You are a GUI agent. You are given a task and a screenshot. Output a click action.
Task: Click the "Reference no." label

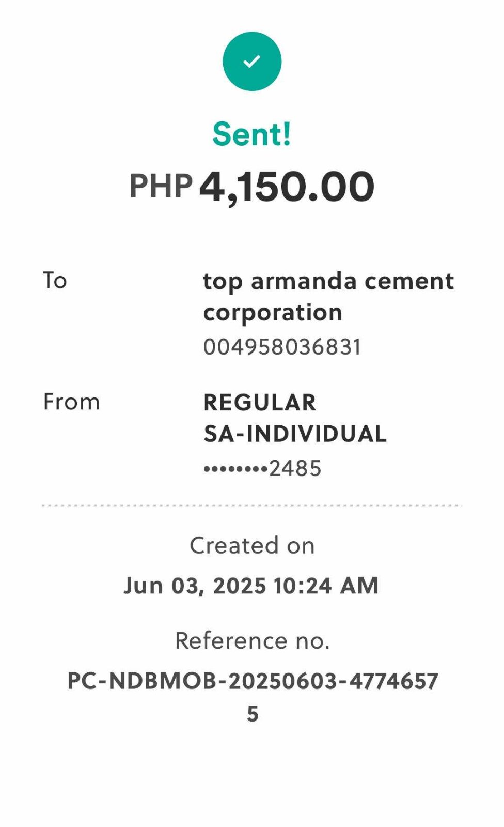coord(252,641)
